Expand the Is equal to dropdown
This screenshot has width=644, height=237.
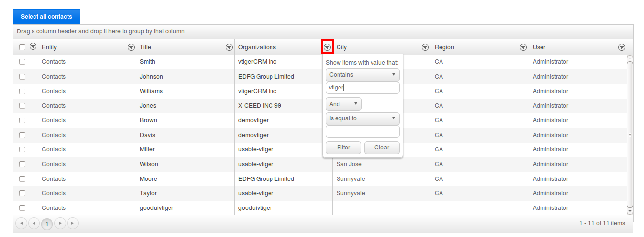(x=362, y=118)
